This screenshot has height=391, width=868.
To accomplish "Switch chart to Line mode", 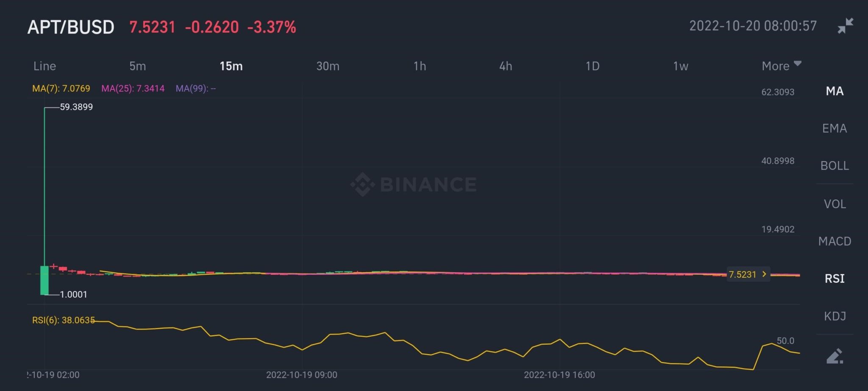I will (44, 66).
